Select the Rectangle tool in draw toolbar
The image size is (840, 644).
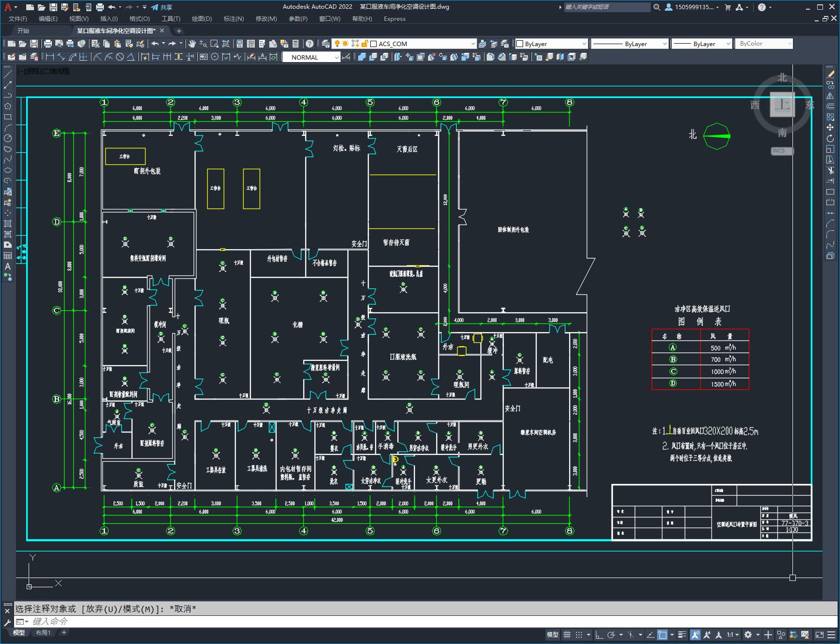8,117
